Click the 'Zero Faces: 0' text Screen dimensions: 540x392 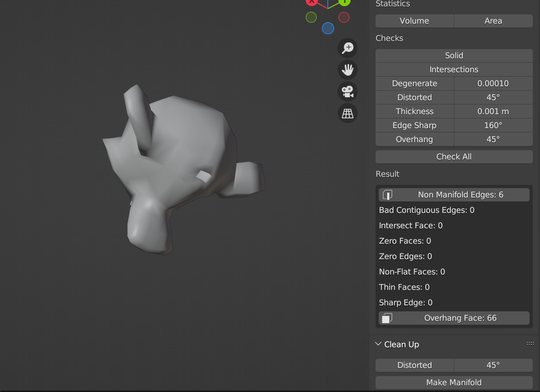coord(405,241)
